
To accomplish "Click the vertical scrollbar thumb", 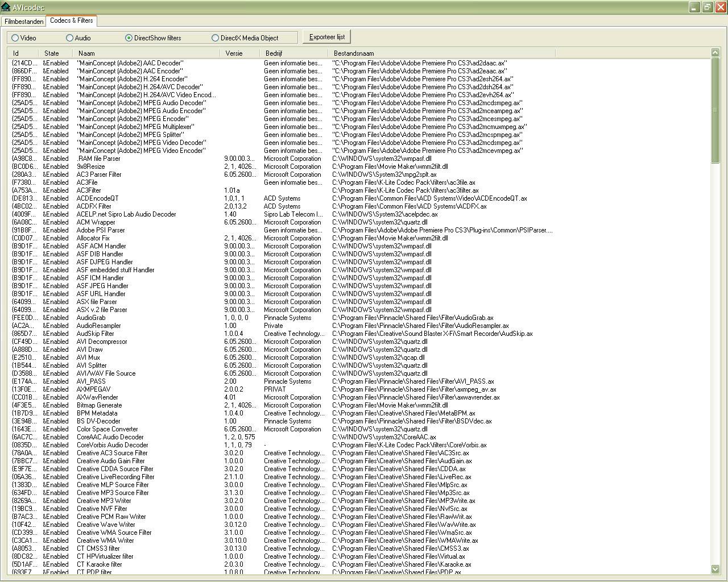I will [x=715, y=110].
